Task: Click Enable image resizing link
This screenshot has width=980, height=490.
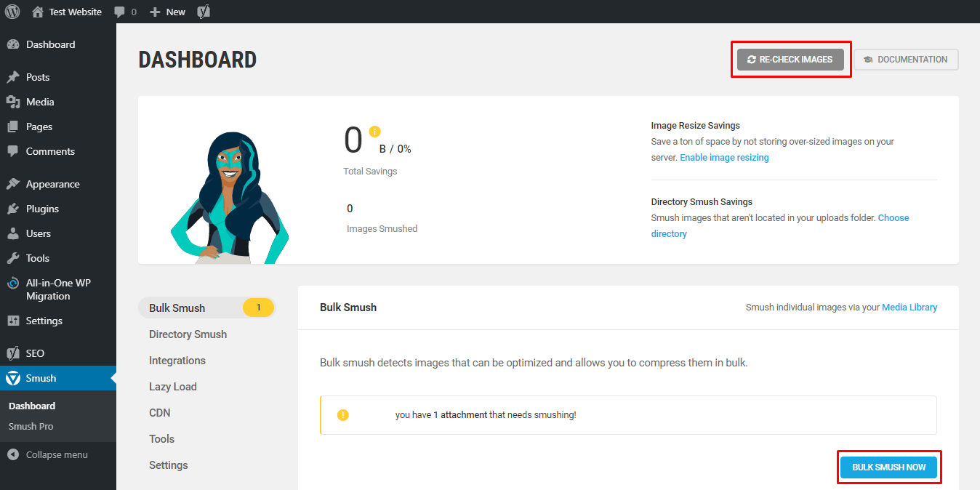Action: tap(724, 157)
